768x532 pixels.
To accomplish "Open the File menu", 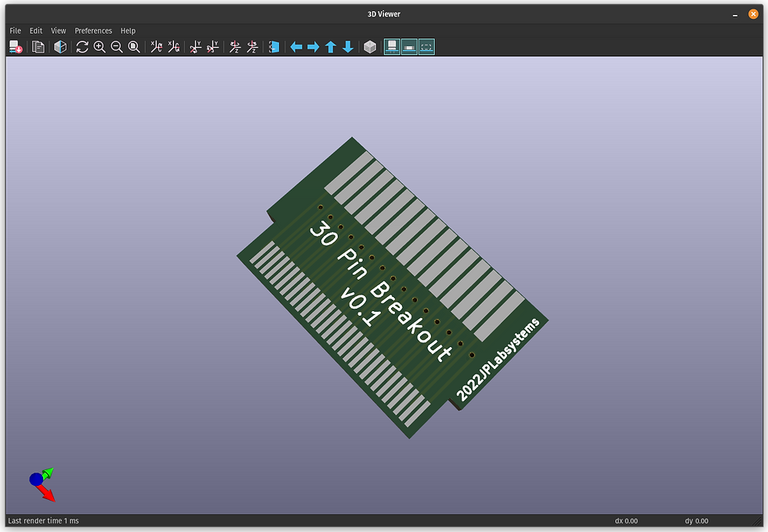I will tap(15, 31).
